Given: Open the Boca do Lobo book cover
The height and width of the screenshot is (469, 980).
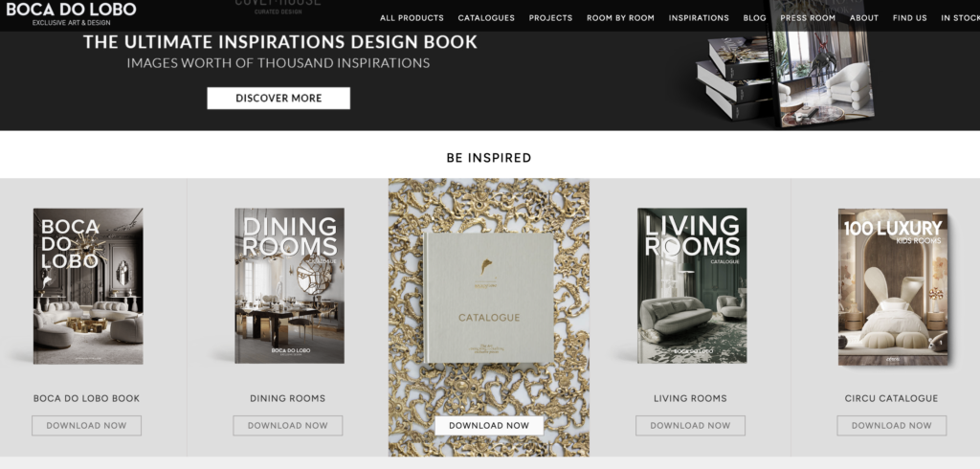Looking at the screenshot, I should pyautogui.click(x=88, y=286).
